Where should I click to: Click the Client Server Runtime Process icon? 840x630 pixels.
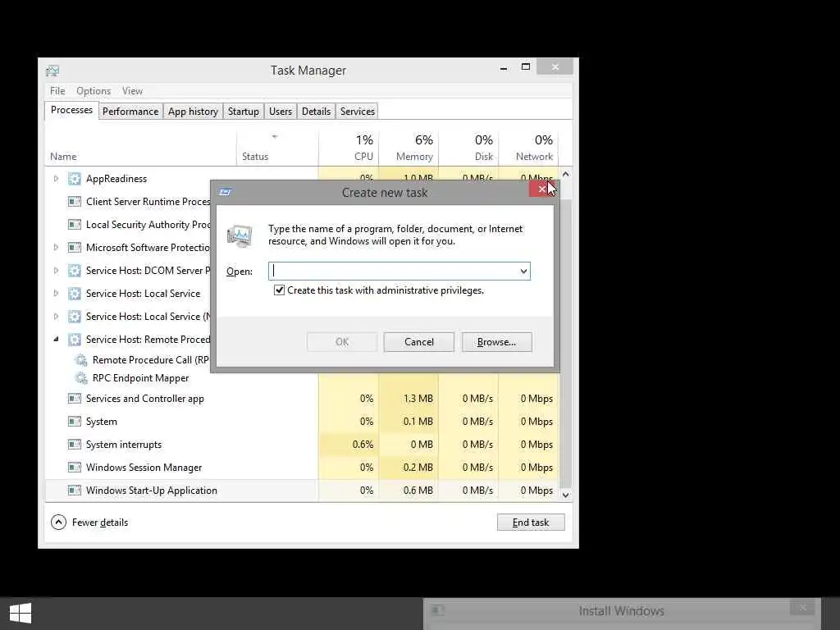(x=75, y=202)
